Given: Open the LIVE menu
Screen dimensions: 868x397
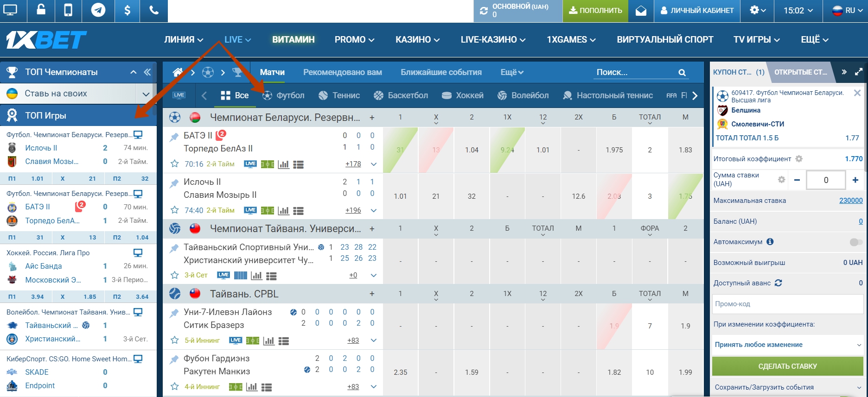Looking at the screenshot, I should 237,40.
